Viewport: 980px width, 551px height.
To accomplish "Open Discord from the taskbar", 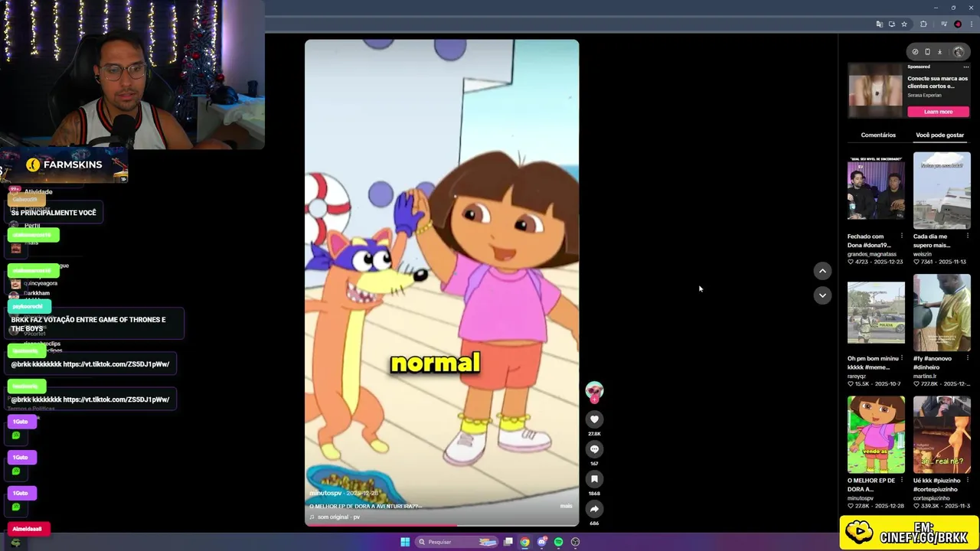I will 542,542.
